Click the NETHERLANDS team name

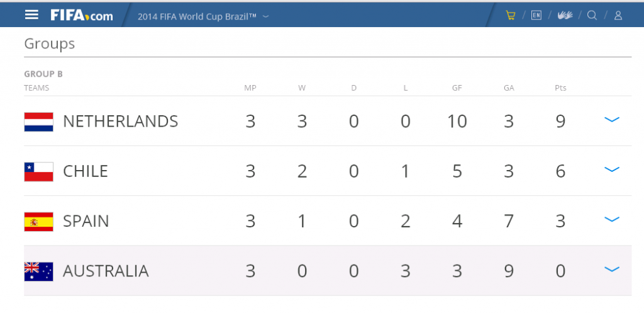(x=120, y=122)
